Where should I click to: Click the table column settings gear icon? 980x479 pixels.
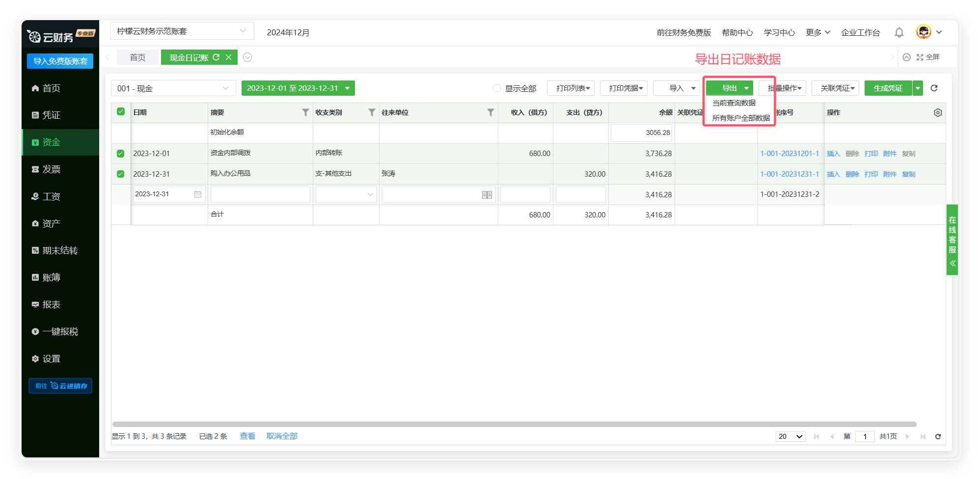point(938,112)
